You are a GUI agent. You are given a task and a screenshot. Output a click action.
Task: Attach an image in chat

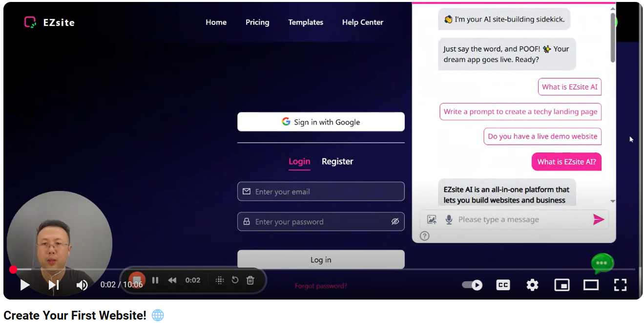pyautogui.click(x=432, y=219)
